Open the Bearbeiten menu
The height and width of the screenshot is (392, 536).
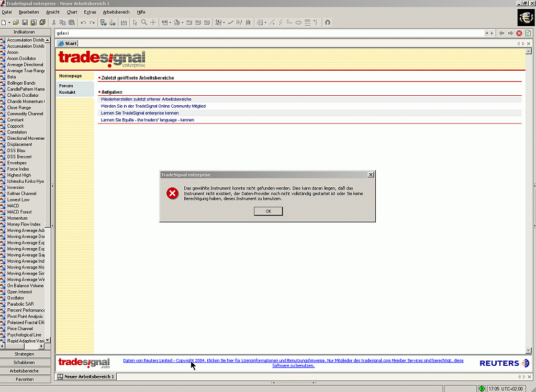29,12
